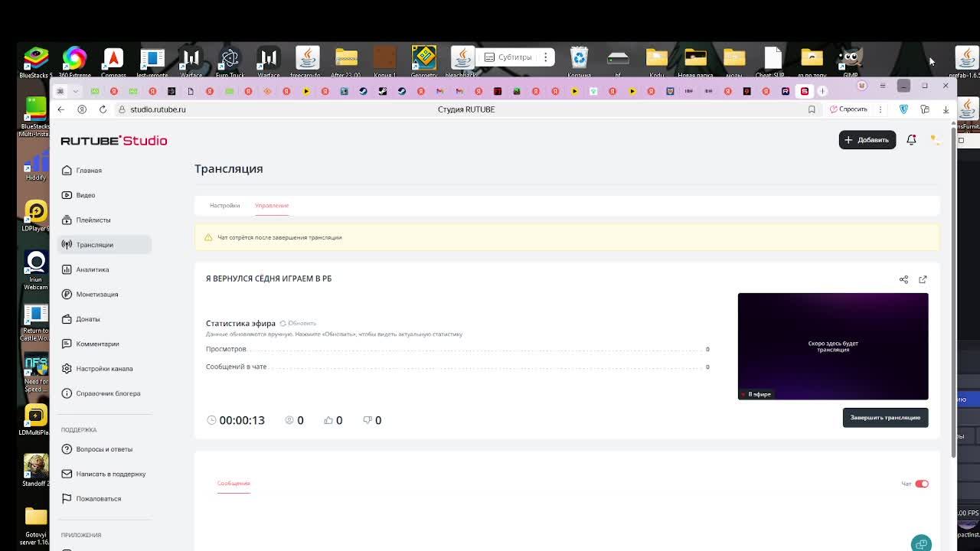
Task: Click the Спросить assistant button in the address bar
Action: coord(849,109)
